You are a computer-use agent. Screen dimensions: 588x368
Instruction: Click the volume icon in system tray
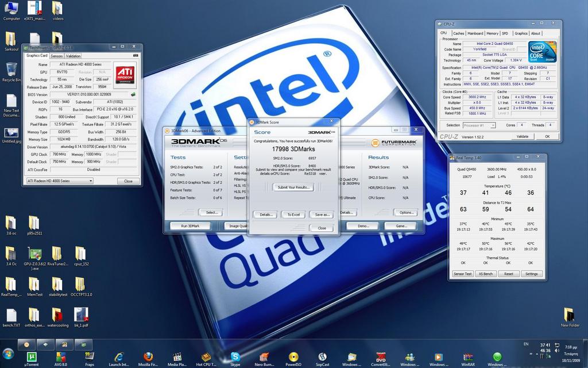(x=557, y=351)
